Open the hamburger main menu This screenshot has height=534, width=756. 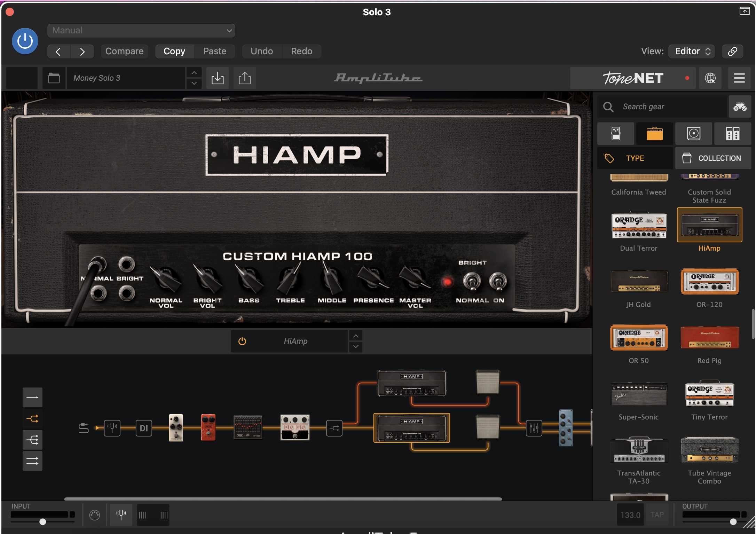coord(739,78)
